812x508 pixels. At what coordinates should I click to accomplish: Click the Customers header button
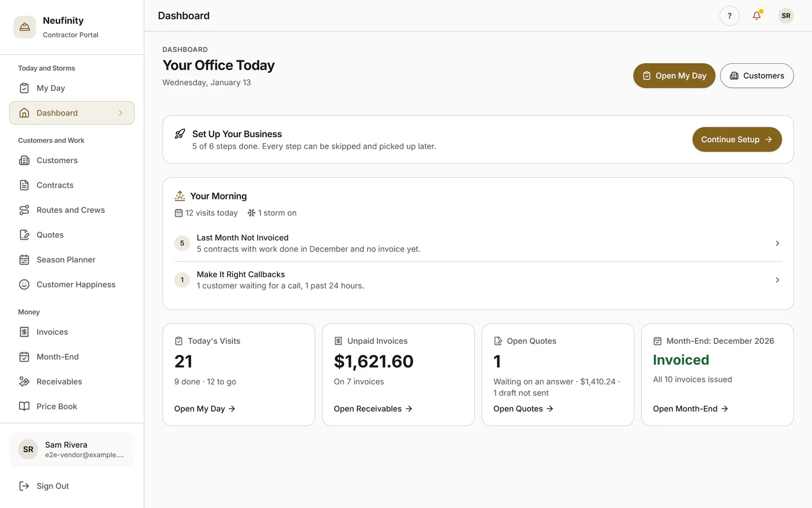pos(757,76)
